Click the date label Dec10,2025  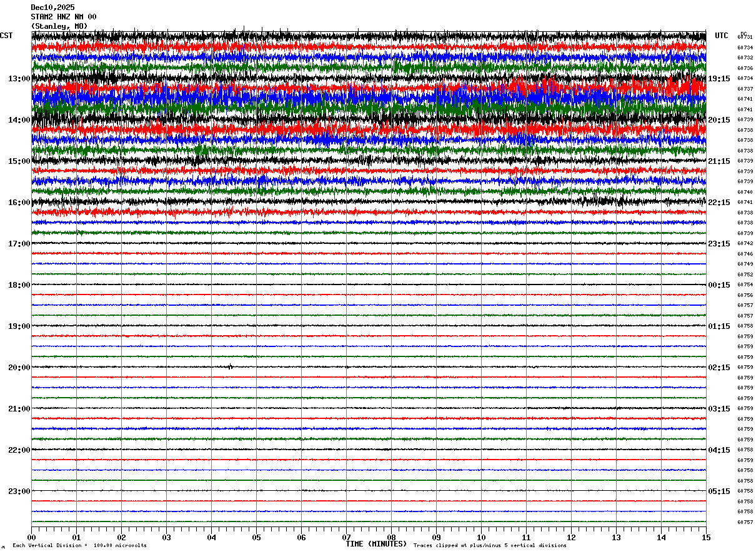(x=52, y=8)
